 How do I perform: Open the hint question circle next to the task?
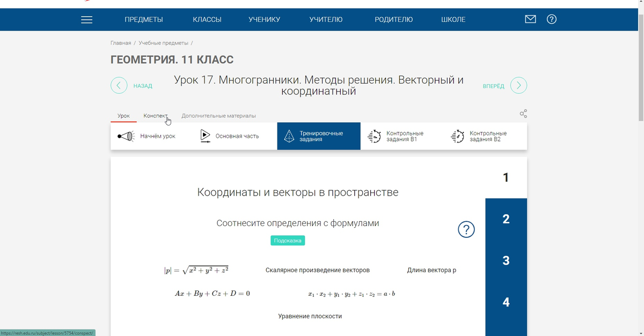pyautogui.click(x=466, y=229)
